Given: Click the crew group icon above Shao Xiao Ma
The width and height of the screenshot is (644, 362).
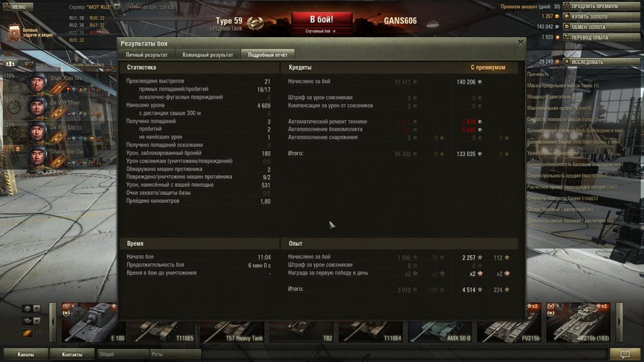Looking at the screenshot, I should [11, 63].
